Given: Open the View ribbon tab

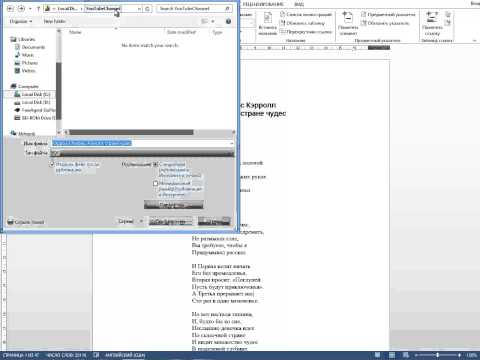Looking at the screenshot, I should click(x=299, y=4).
